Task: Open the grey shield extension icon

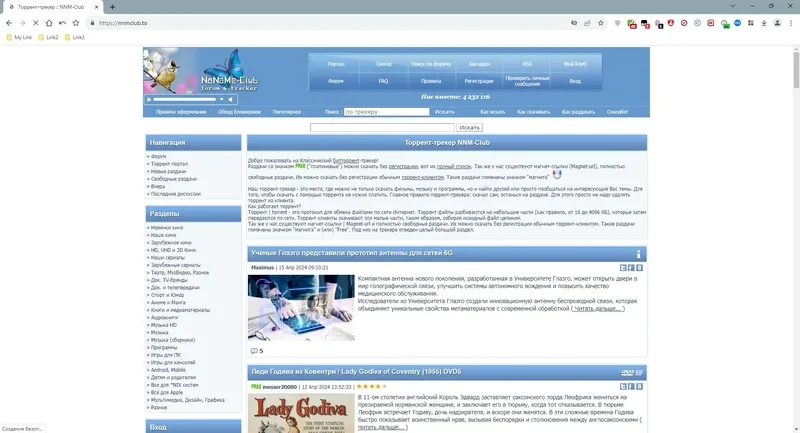Action: pos(617,23)
